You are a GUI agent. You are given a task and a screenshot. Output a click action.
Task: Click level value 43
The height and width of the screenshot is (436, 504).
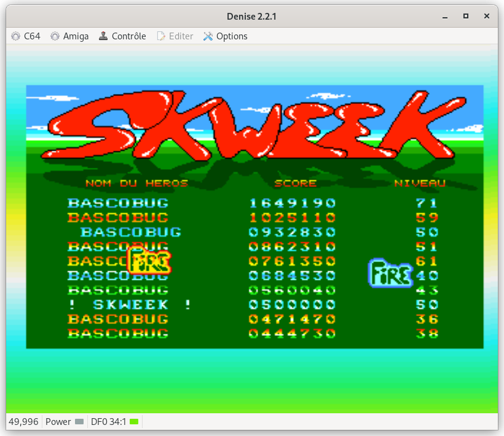[x=427, y=290]
